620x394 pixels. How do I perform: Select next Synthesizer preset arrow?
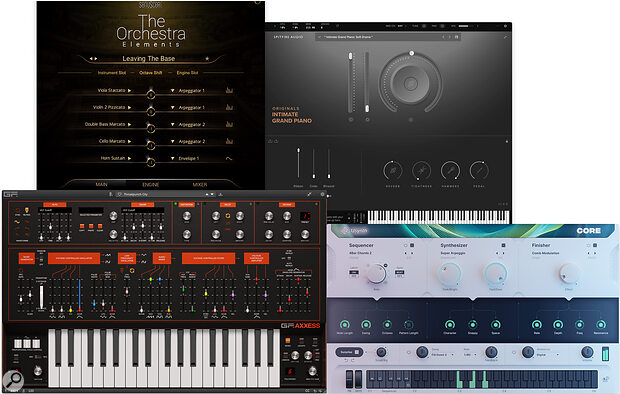pyautogui.click(x=503, y=253)
